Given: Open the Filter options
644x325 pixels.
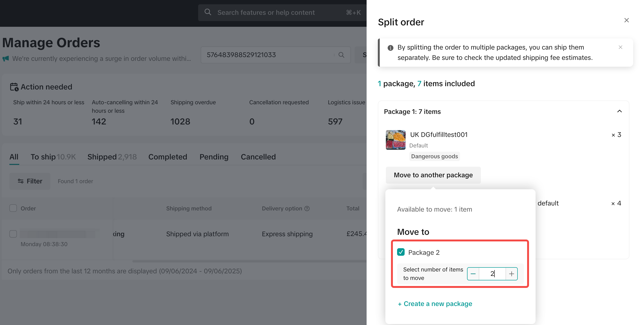Looking at the screenshot, I should (x=30, y=181).
